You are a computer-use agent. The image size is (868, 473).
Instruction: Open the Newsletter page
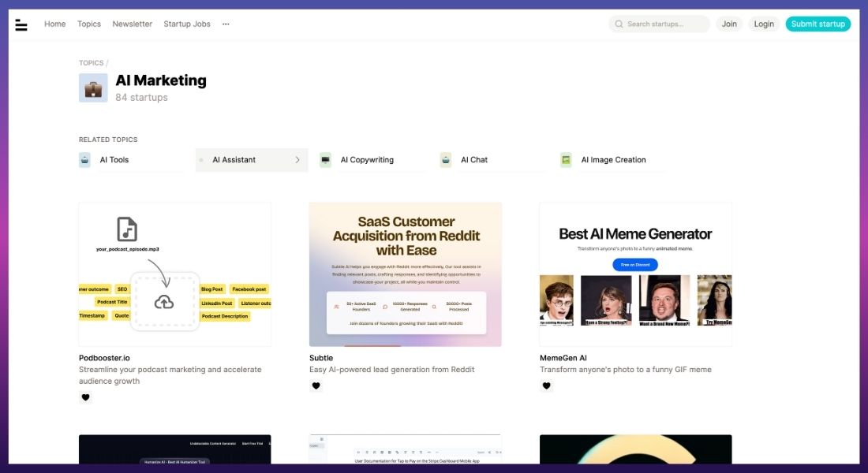133,24
